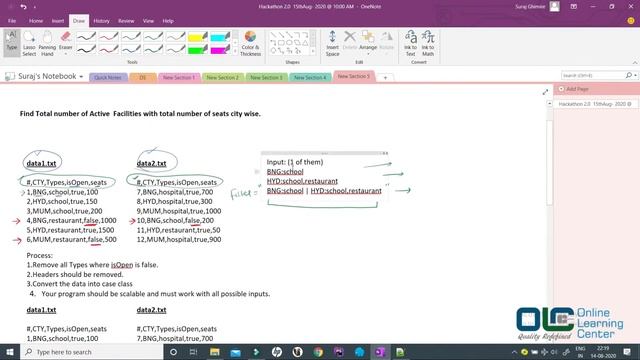Switch to the Insert tab
The image size is (640, 360).
coord(58,21)
